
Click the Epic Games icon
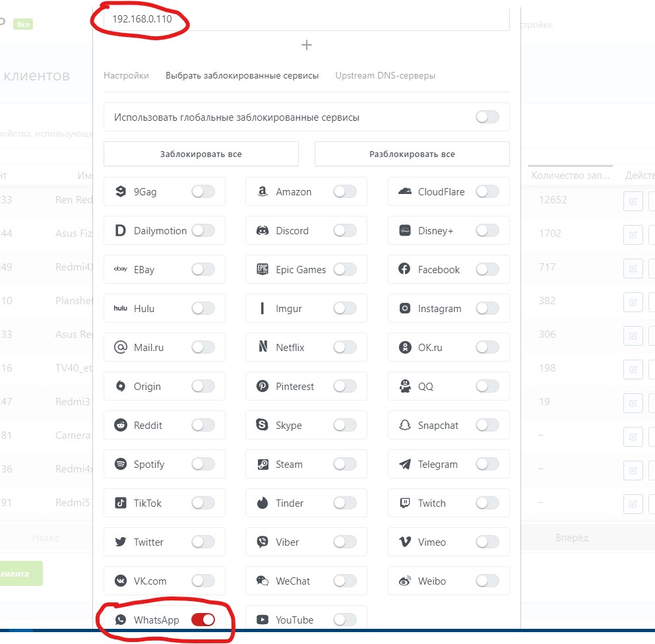(263, 269)
